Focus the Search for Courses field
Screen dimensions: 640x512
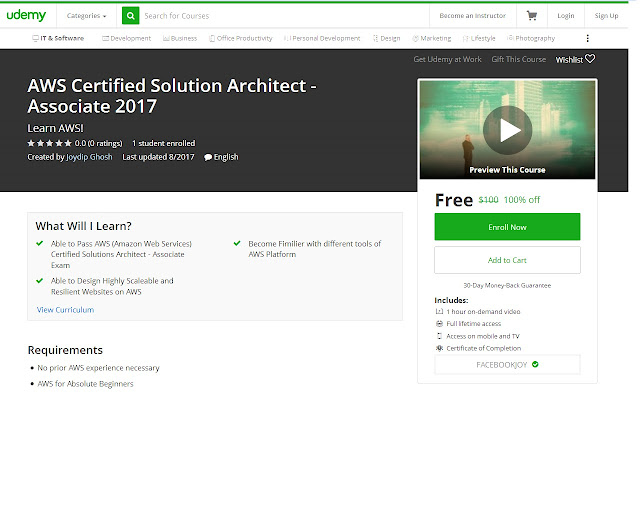tap(284, 16)
